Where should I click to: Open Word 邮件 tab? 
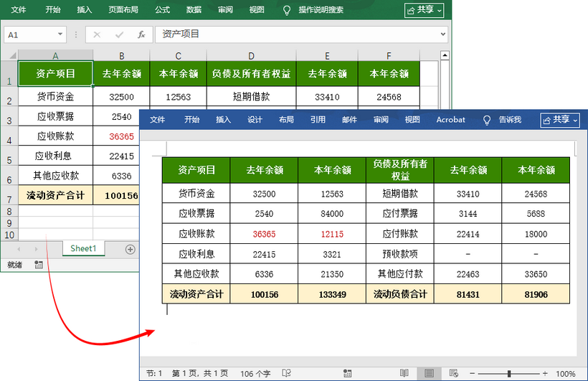coord(349,120)
